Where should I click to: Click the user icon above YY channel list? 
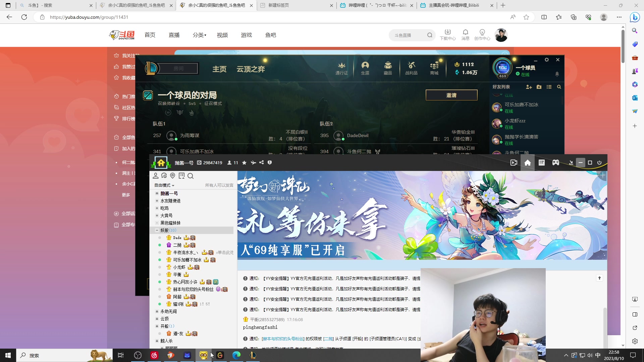click(x=156, y=176)
